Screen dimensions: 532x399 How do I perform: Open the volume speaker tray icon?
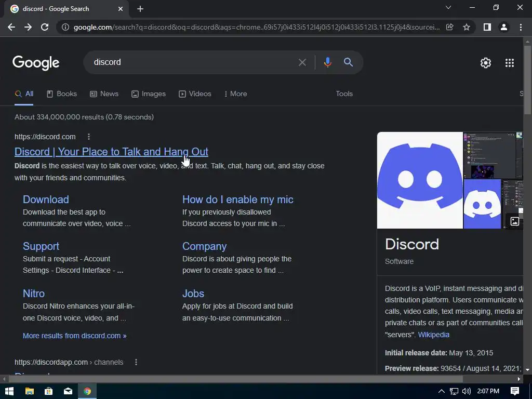click(467, 391)
